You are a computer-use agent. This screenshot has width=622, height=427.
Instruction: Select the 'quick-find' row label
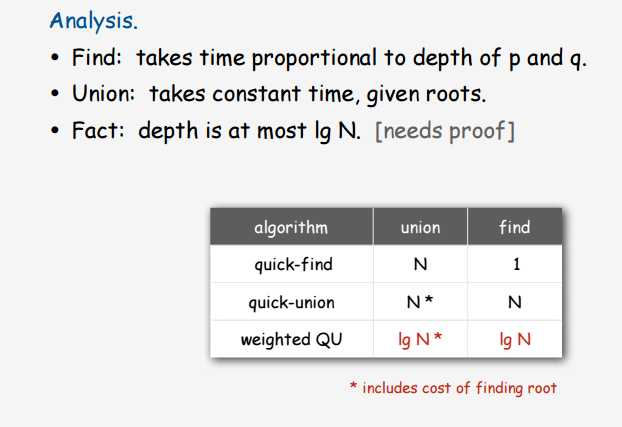coord(294,264)
